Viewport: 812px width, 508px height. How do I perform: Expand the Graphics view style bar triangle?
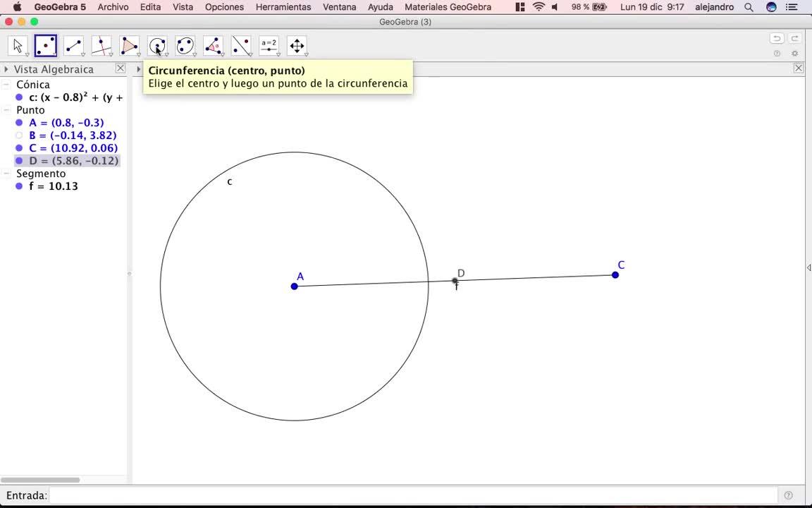(138, 69)
